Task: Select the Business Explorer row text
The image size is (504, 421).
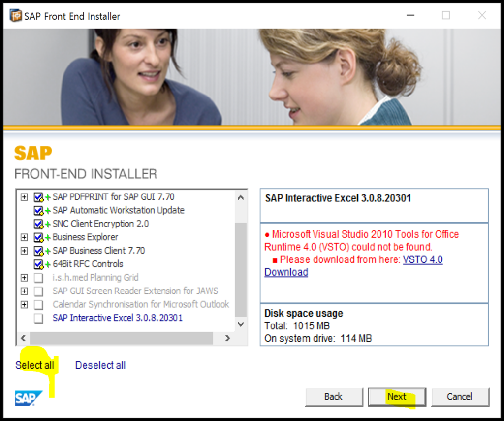Action: tap(85, 237)
